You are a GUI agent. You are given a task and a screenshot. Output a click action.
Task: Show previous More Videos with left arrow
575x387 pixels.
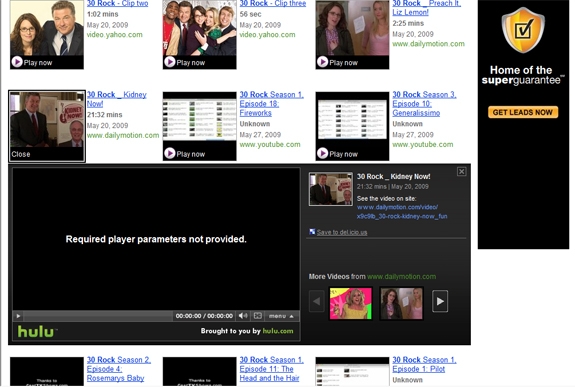click(x=316, y=301)
